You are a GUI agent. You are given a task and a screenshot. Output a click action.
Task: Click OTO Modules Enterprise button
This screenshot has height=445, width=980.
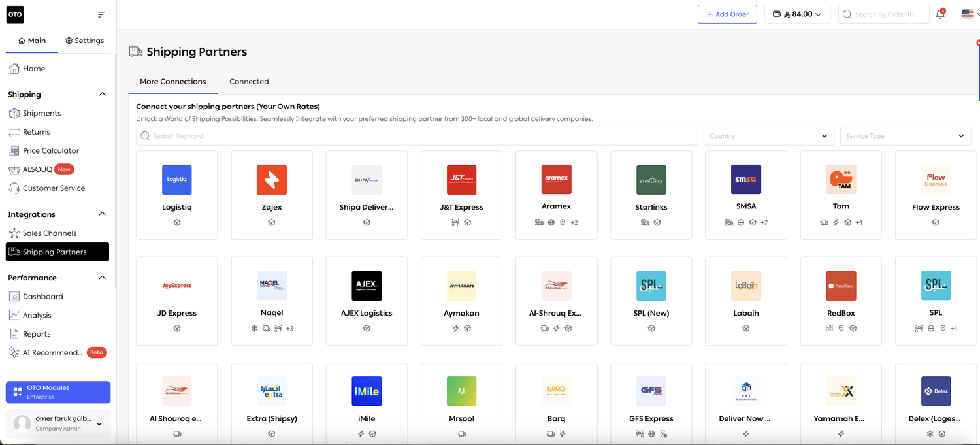coord(58,392)
